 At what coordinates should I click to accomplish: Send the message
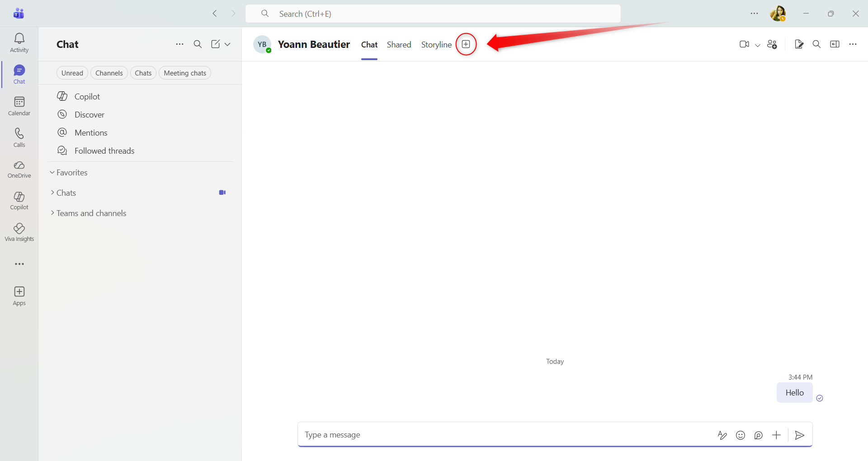(800, 435)
